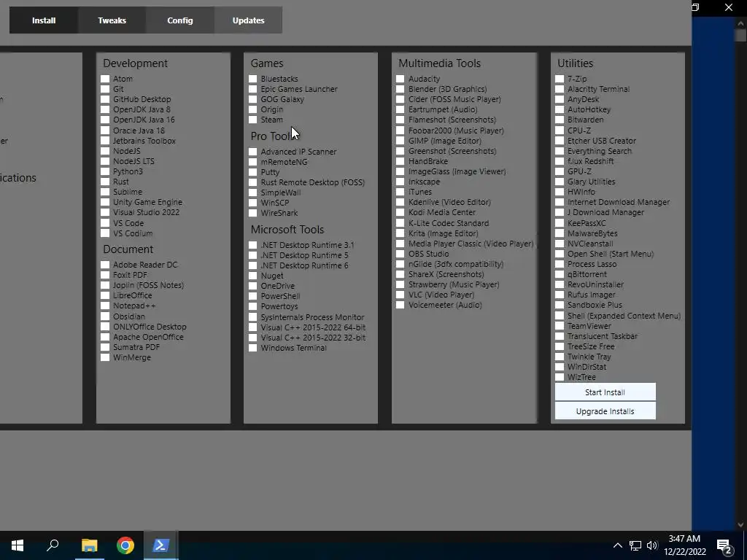Tick the VS Code checkbox

105,223
